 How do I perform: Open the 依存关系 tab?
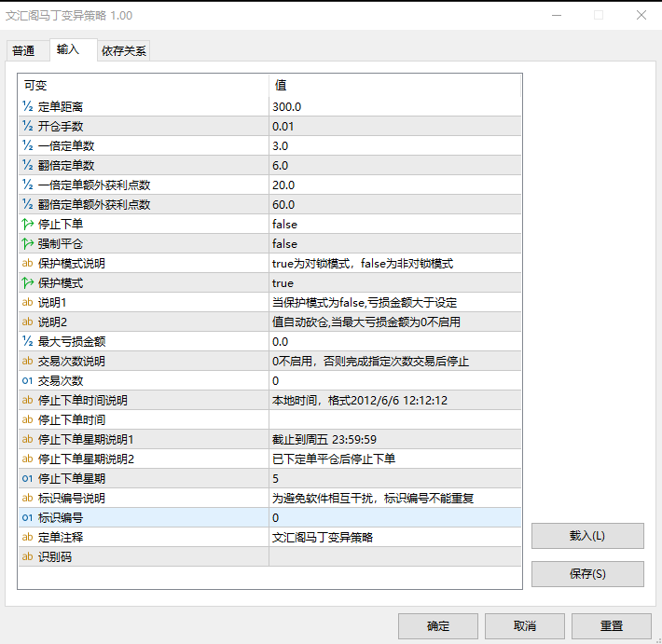click(123, 51)
